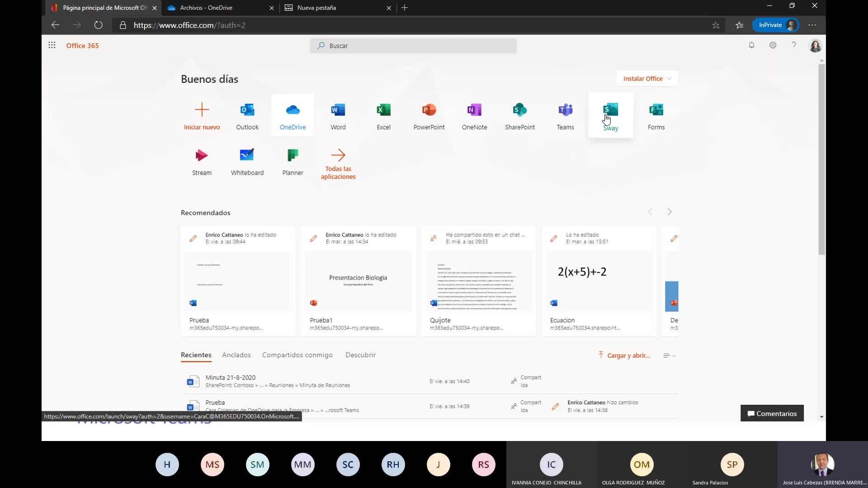Show next recommended documents with right chevron

point(670,212)
